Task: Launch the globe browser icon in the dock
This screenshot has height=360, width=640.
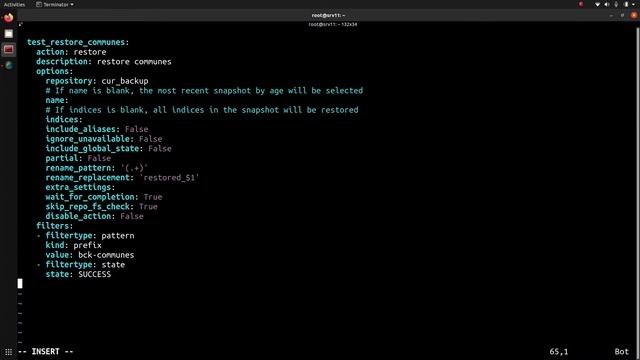Action: (9, 65)
